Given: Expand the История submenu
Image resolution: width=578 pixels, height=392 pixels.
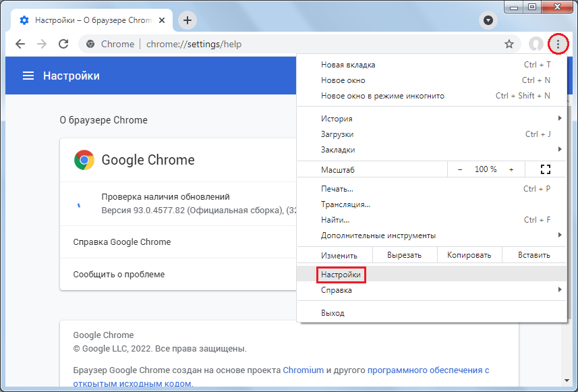Looking at the screenshot, I should pos(432,118).
